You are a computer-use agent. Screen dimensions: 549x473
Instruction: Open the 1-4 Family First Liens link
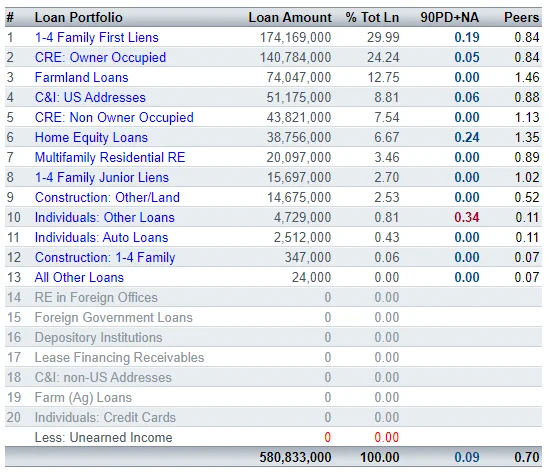tap(97, 37)
